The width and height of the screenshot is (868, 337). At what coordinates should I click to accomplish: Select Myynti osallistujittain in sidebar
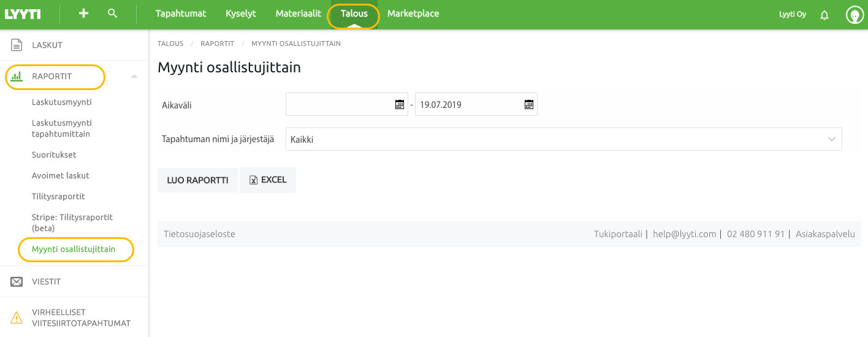click(x=74, y=249)
